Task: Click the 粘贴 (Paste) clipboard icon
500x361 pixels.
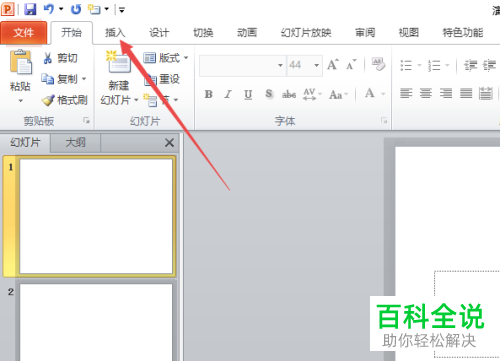Action: coord(21,63)
